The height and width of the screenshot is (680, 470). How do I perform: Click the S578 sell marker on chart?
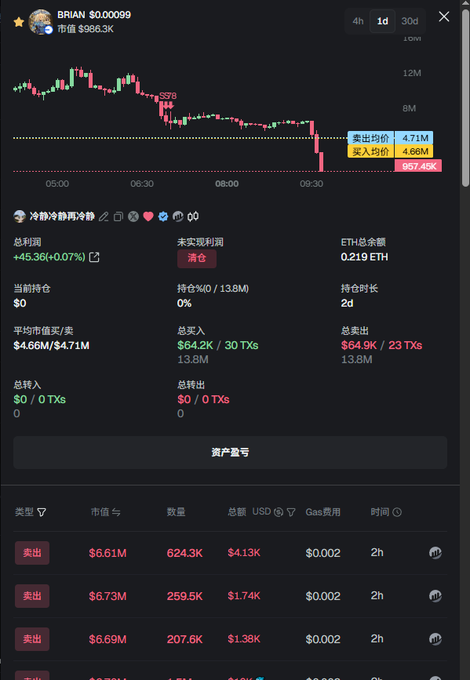pos(168,99)
